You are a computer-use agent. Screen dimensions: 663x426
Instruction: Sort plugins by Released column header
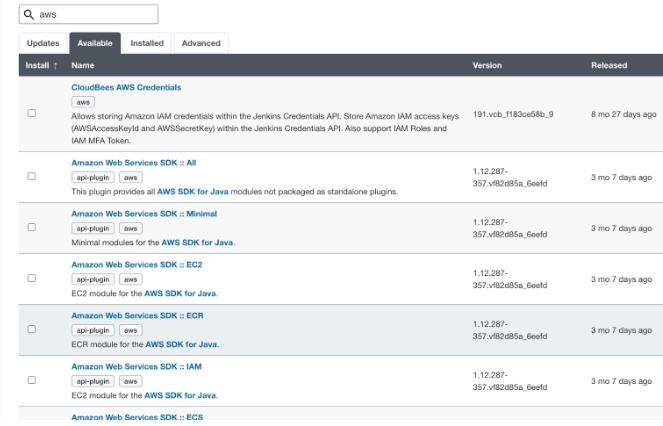(609, 66)
